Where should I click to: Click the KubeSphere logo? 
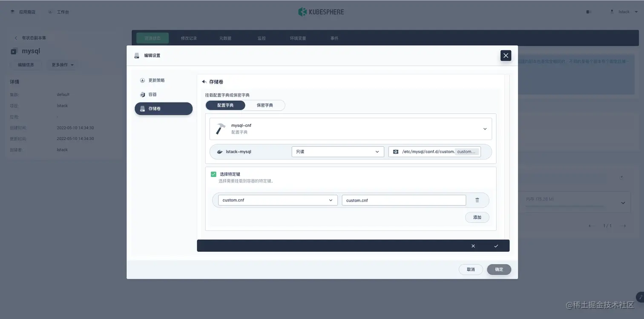(x=321, y=12)
